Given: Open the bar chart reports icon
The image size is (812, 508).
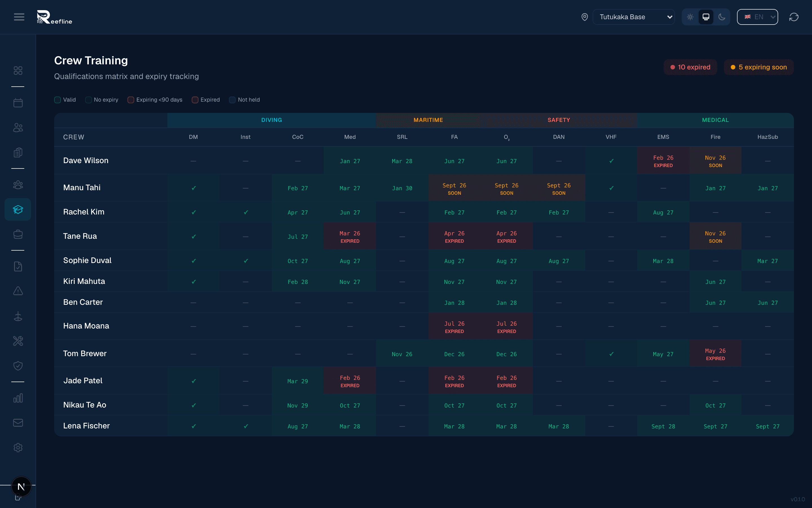Looking at the screenshot, I should point(18,398).
